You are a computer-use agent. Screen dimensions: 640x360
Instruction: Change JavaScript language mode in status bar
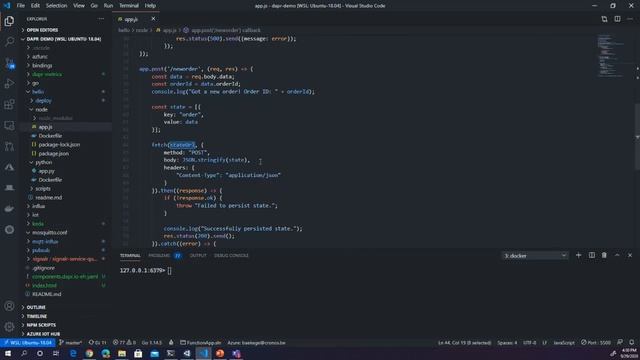(x=564, y=342)
